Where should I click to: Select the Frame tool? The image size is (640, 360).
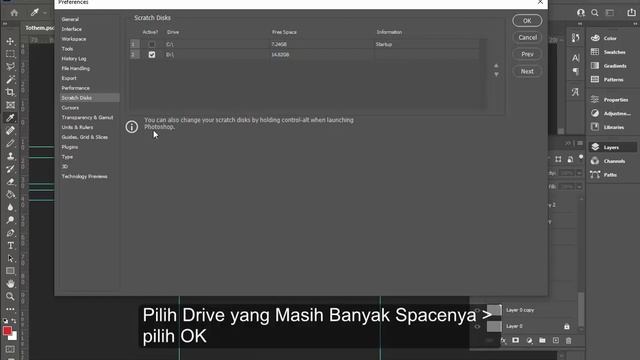tap(10, 105)
